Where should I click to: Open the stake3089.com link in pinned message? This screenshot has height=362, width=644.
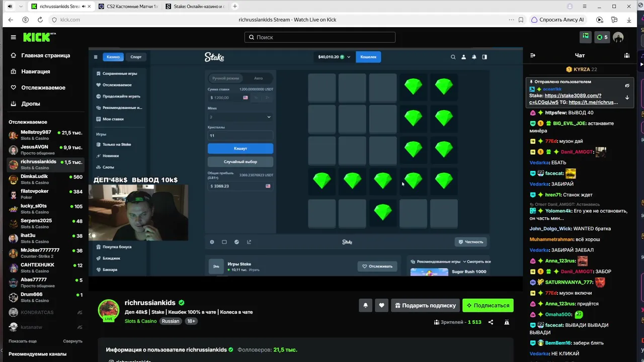(x=565, y=99)
